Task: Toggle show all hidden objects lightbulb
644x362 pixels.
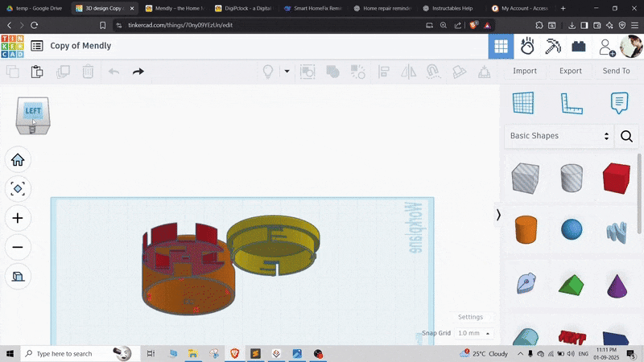Action: pyautogui.click(x=268, y=72)
